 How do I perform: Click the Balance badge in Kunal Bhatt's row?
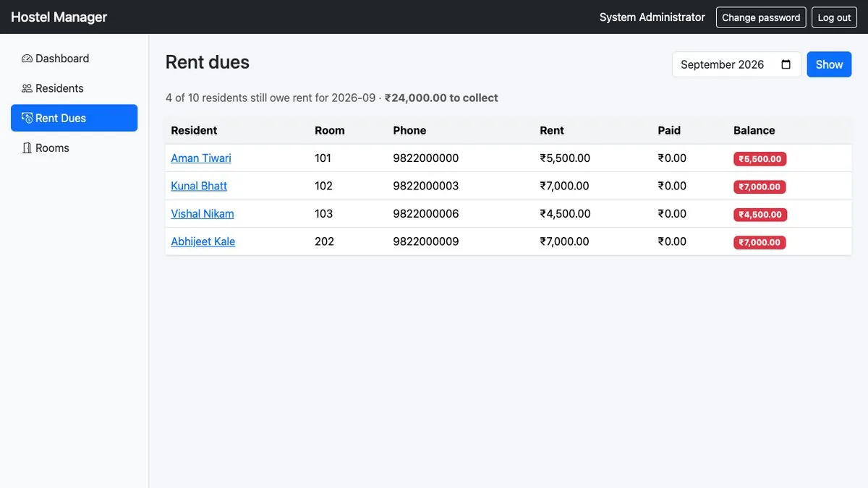tap(759, 187)
